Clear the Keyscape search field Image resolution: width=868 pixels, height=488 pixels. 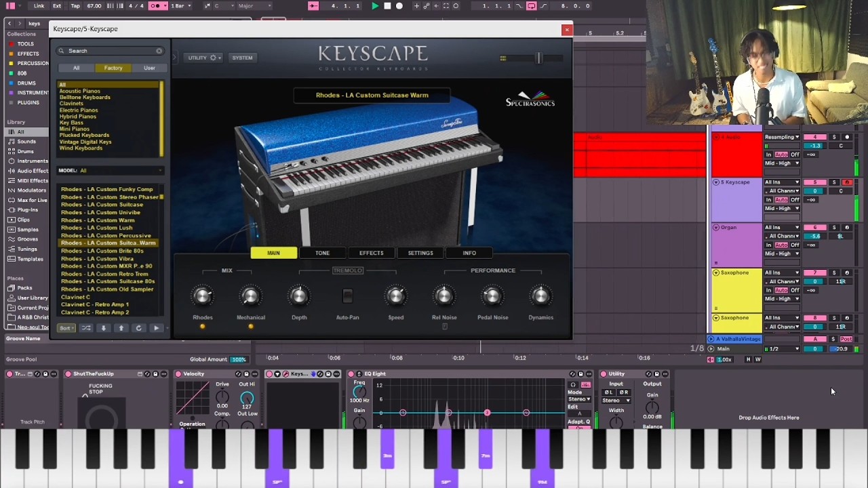159,51
